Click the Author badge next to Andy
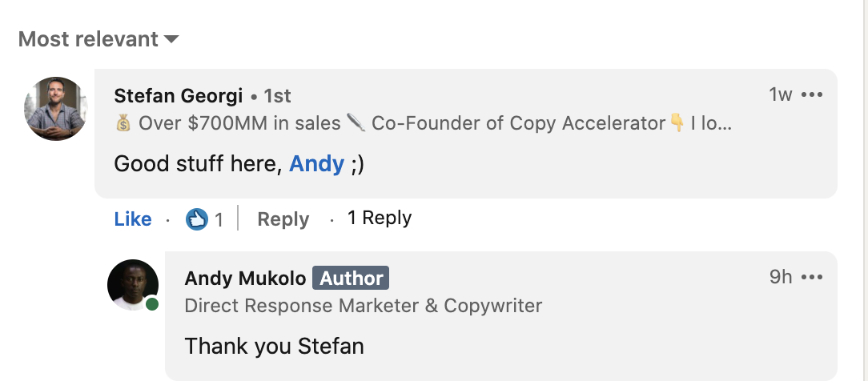 click(x=351, y=279)
